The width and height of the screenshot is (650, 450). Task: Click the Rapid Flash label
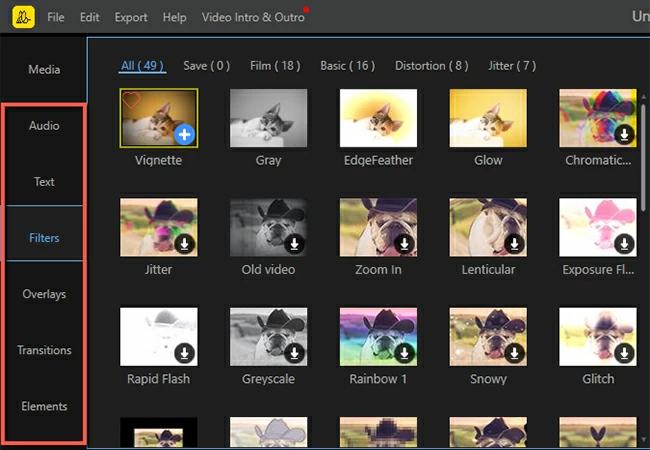point(158,379)
